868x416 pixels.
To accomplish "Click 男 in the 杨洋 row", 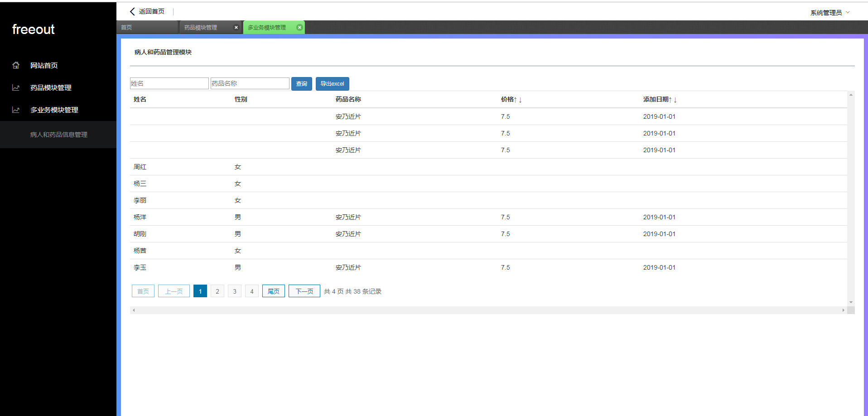I will (x=238, y=217).
